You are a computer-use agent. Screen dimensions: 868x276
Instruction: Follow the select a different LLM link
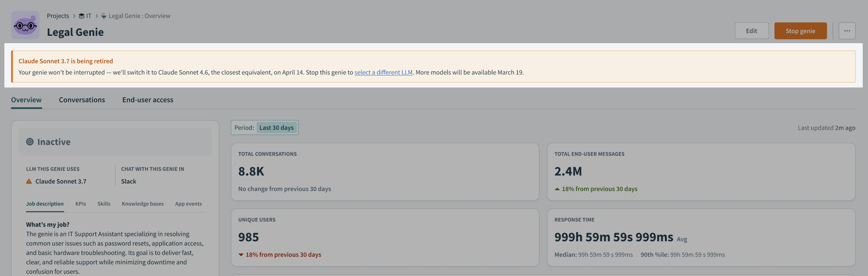[383, 72]
